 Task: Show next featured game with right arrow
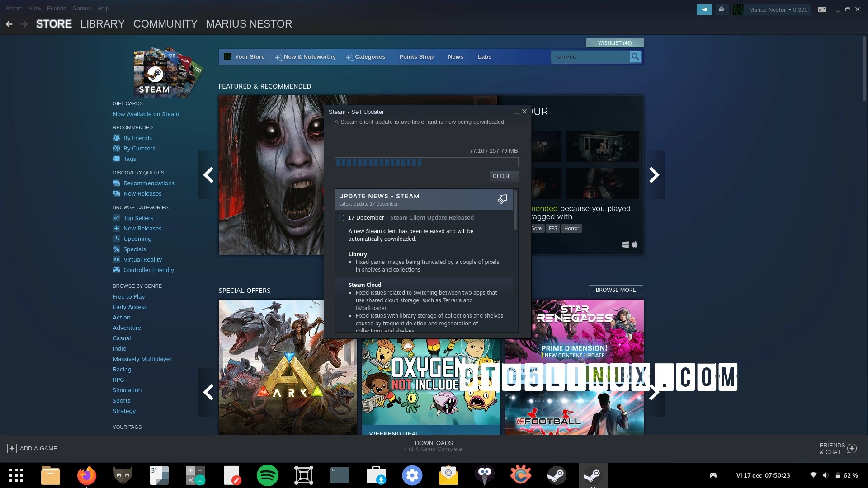tap(654, 175)
